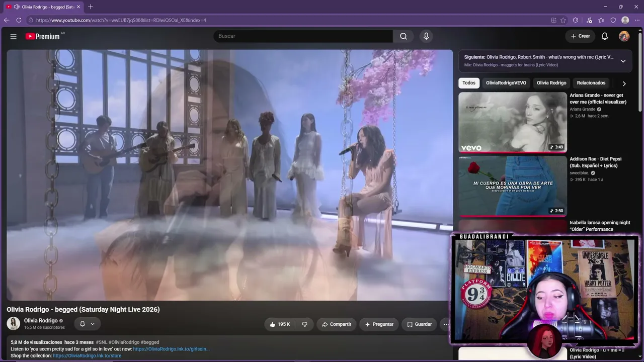The image size is (644, 362).
Task: Go to YouTube Premium home logo
Action: 43,36
